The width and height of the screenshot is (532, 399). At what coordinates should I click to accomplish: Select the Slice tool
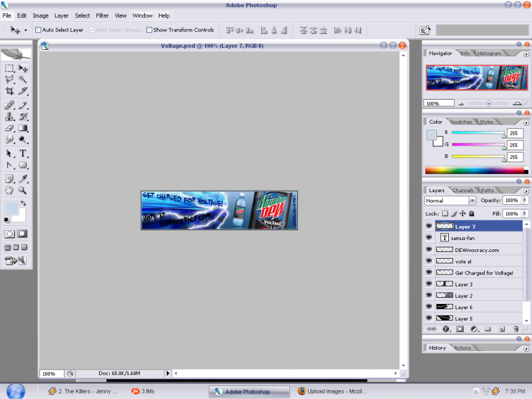23,91
